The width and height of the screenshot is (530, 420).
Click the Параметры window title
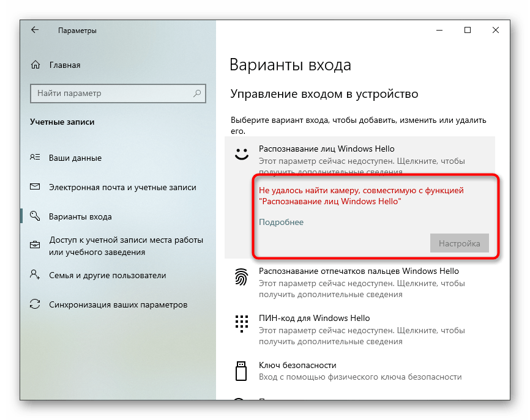point(77,31)
